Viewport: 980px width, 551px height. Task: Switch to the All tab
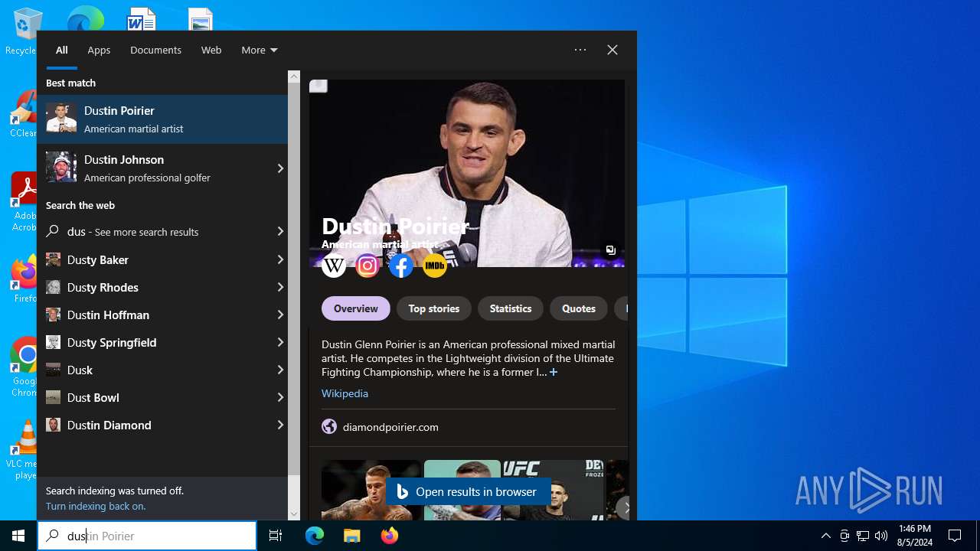(62, 50)
